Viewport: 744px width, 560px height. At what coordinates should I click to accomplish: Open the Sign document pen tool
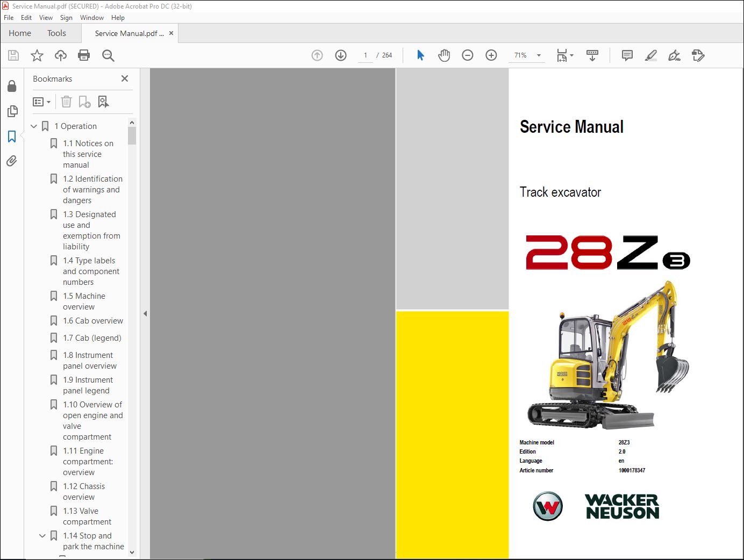pos(674,55)
